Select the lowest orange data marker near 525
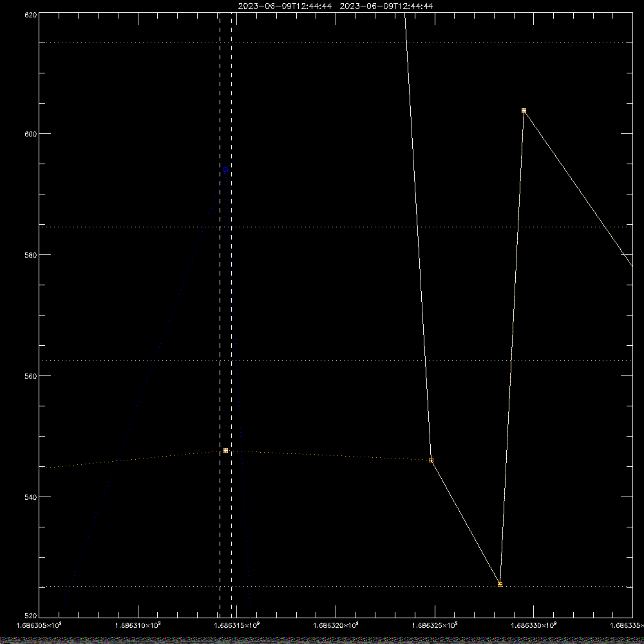This screenshot has height=644, width=644. (500, 584)
